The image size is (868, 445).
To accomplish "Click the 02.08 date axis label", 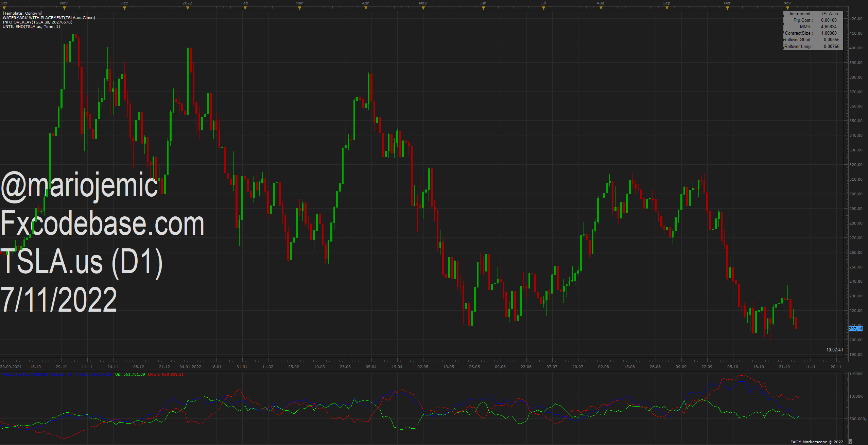I will coord(604,367).
